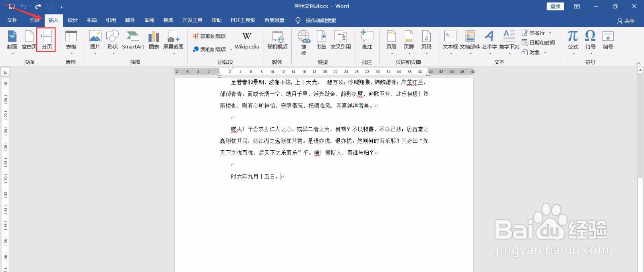Click the Object (对象) button

point(531,52)
